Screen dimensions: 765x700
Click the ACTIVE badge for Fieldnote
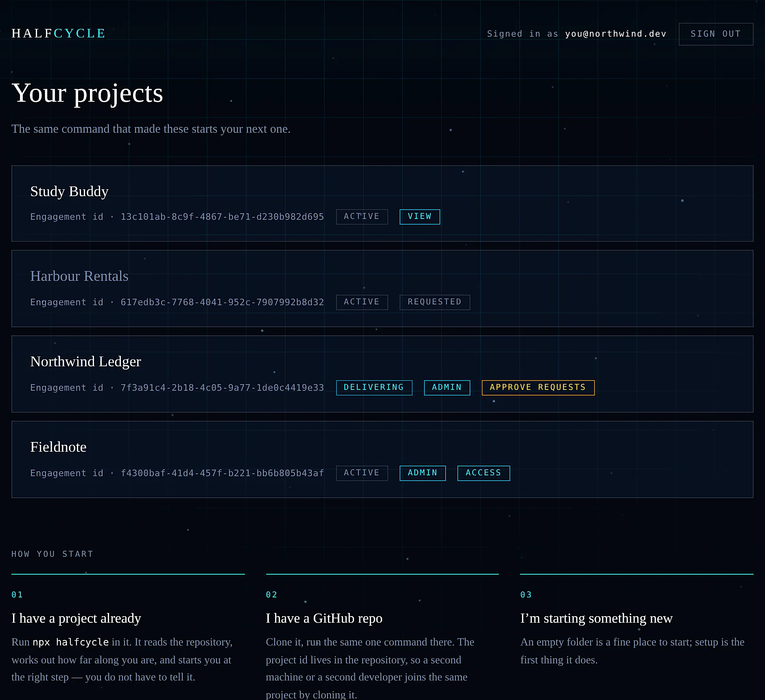(362, 473)
